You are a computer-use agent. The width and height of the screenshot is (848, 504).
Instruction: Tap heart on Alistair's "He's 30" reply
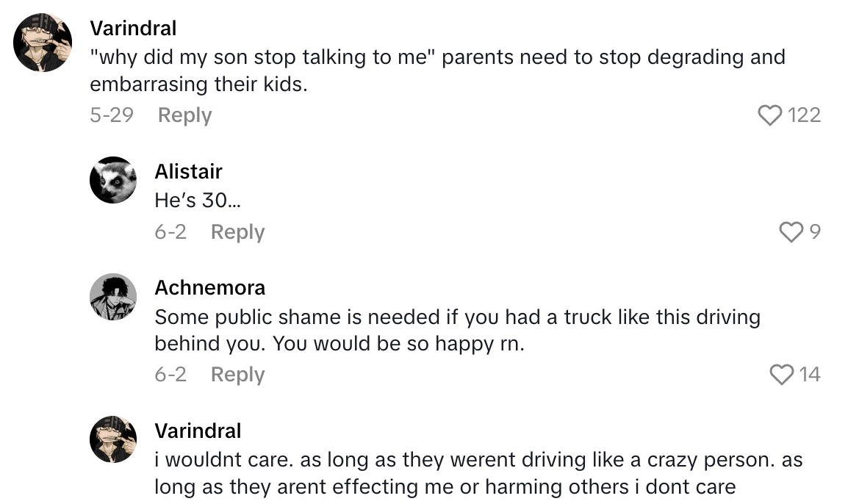(x=791, y=232)
